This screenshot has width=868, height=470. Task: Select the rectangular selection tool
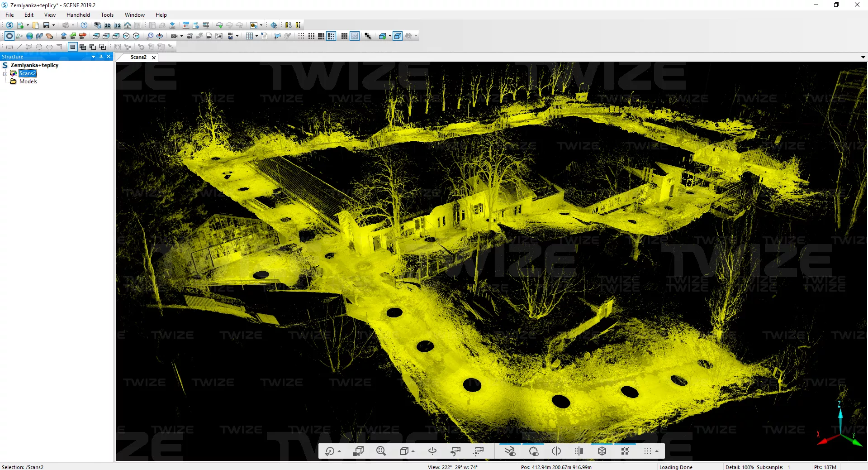pos(9,47)
